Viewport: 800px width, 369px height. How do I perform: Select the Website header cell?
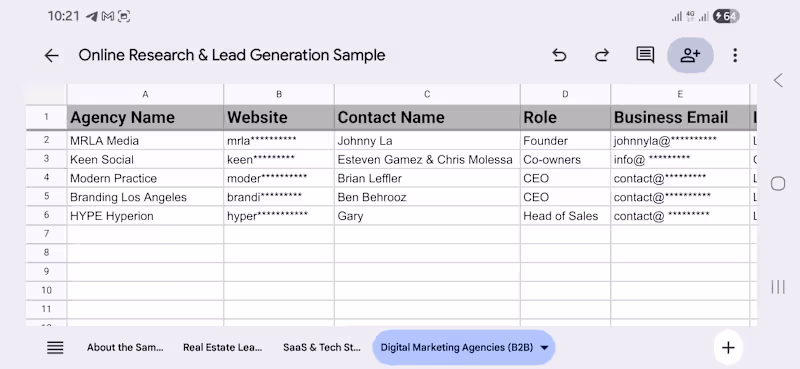279,117
